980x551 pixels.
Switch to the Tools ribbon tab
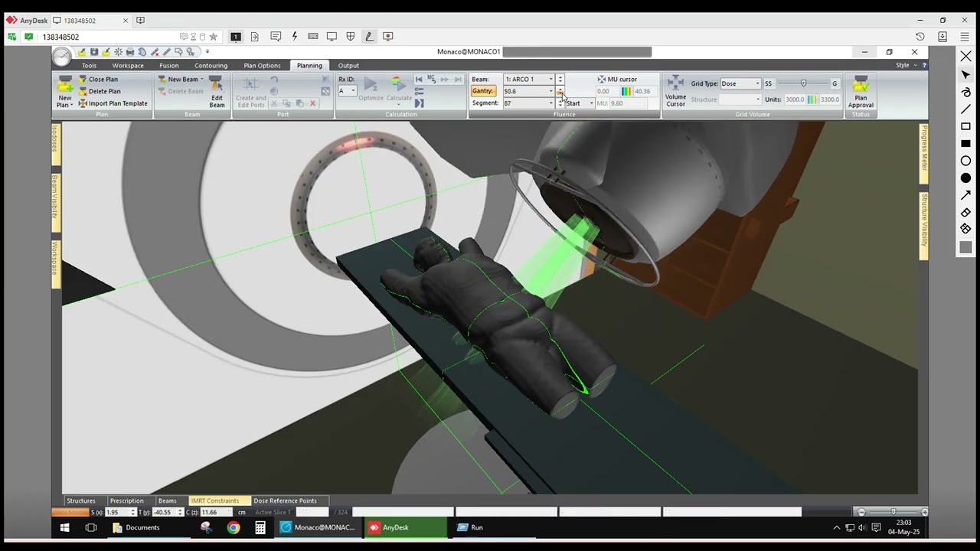coord(89,66)
